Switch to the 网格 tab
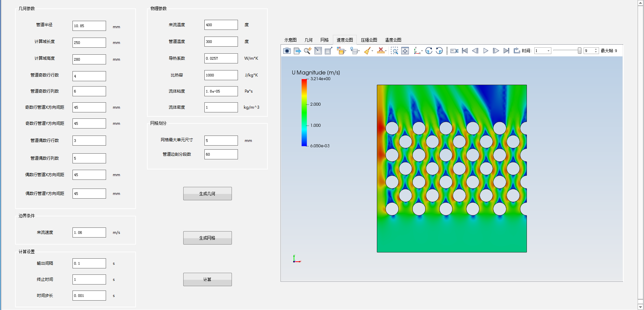Screen dimensions: 644x310 (x=325, y=40)
